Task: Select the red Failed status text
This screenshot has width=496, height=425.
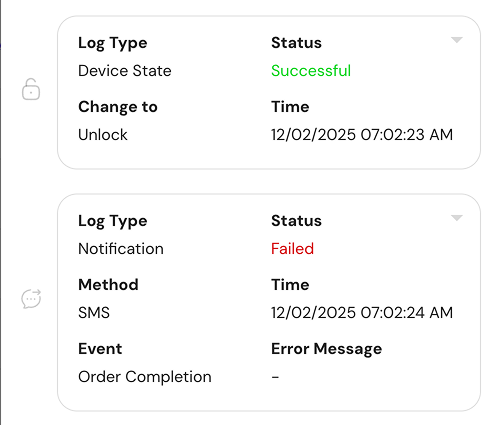Action: coord(292,249)
